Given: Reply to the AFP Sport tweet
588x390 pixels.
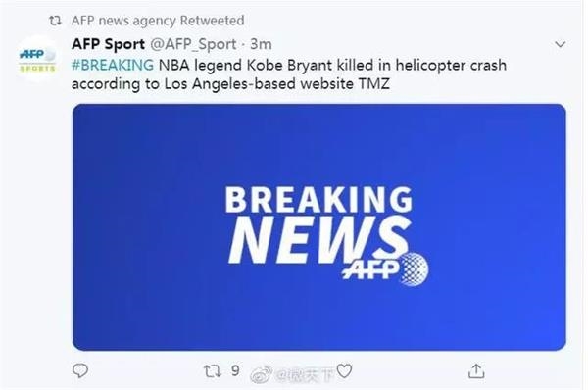Looking at the screenshot, I should pyautogui.click(x=80, y=370).
